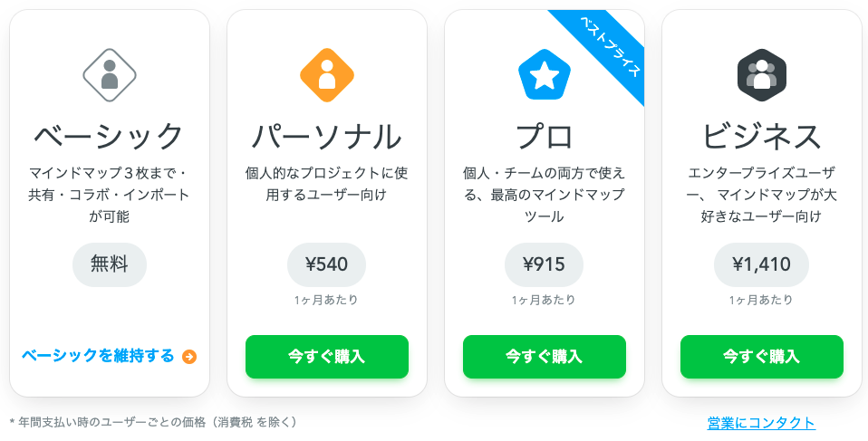Buy the プロ plan with 今すぐ購入

click(x=545, y=357)
